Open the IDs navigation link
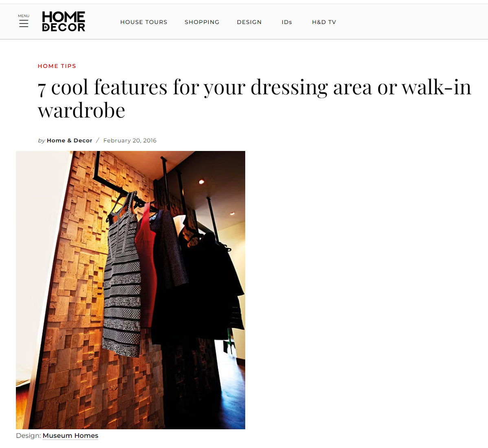Image resolution: width=488 pixels, height=448 pixels. point(287,22)
